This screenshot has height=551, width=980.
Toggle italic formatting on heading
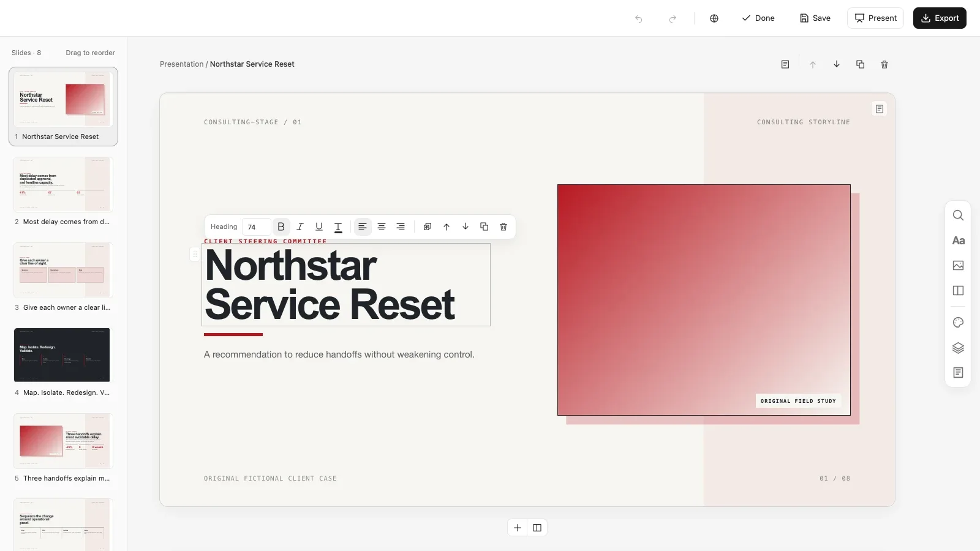[300, 227]
